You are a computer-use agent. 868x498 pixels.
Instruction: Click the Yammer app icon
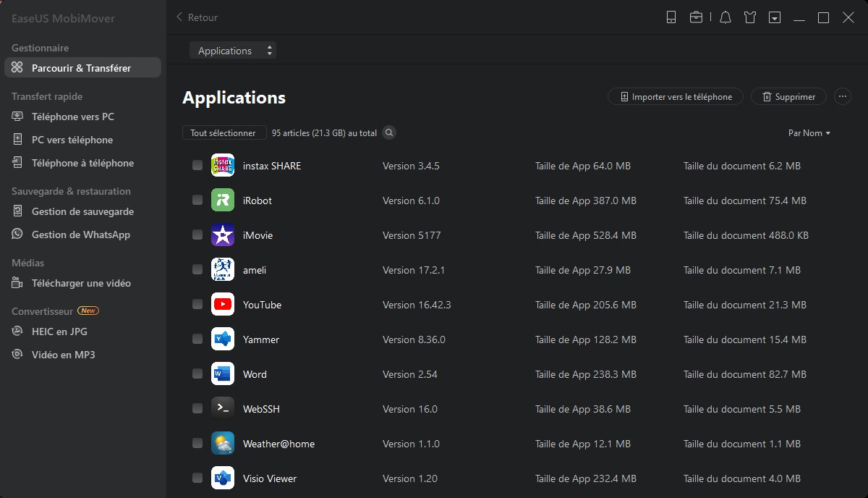pyautogui.click(x=223, y=339)
